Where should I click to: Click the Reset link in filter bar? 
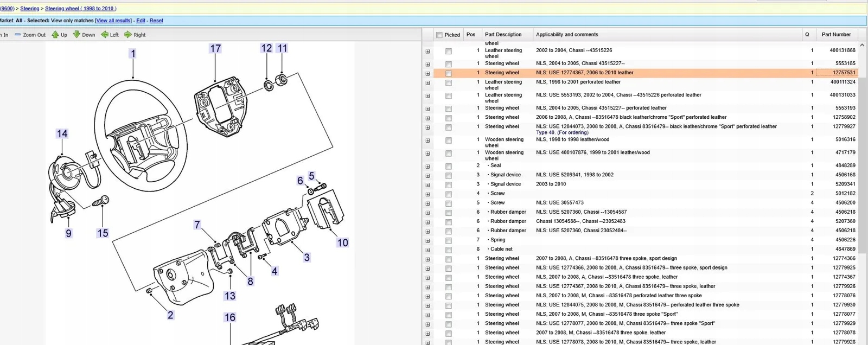pyautogui.click(x=156, y=21)
